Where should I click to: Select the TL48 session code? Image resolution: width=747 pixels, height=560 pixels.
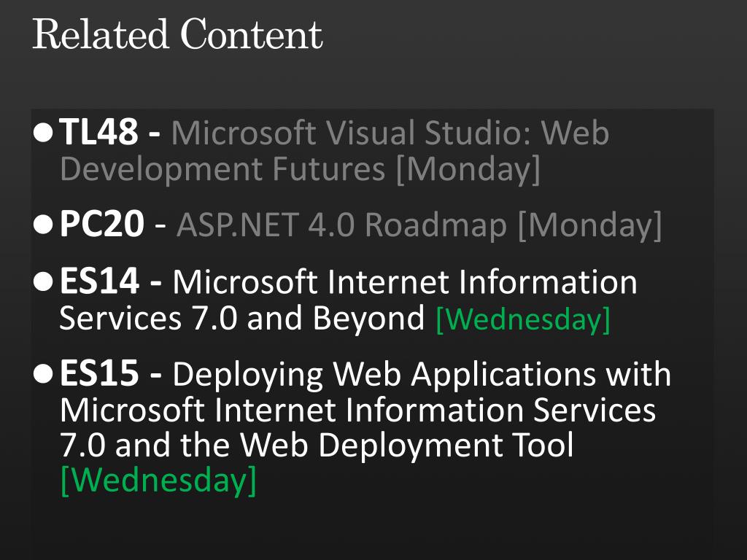pyautogui.click(x=98, y=133)
